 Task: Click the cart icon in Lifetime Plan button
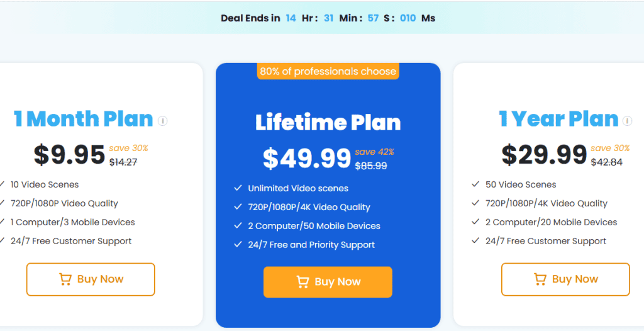tap(303, 282)
